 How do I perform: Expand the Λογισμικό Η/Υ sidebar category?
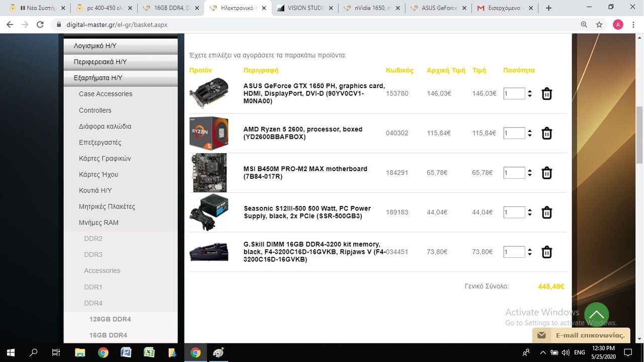coord(121,46)
